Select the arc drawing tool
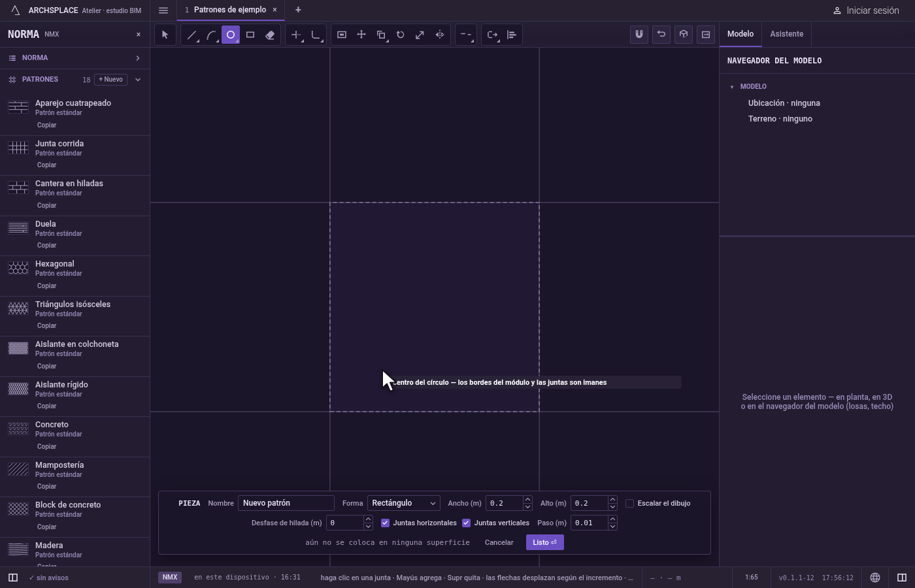This screenshot has height=588, width=915. [x=211, y=35]
